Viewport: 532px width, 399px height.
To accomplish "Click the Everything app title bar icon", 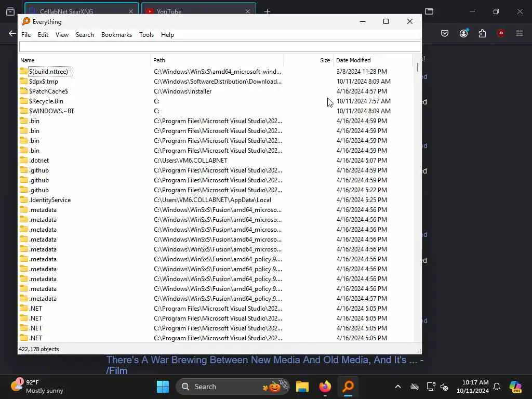I will 26,21.
